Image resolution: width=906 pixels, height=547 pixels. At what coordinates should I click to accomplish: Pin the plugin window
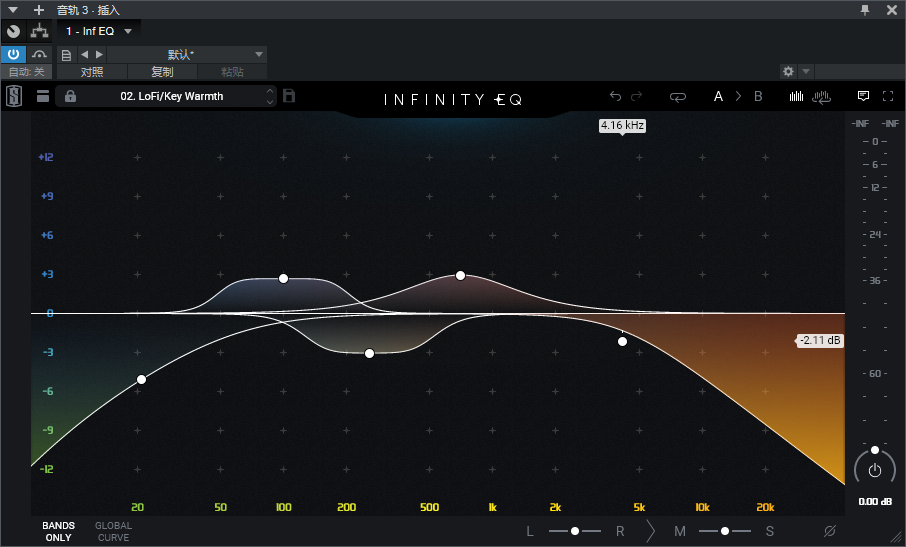865,10
